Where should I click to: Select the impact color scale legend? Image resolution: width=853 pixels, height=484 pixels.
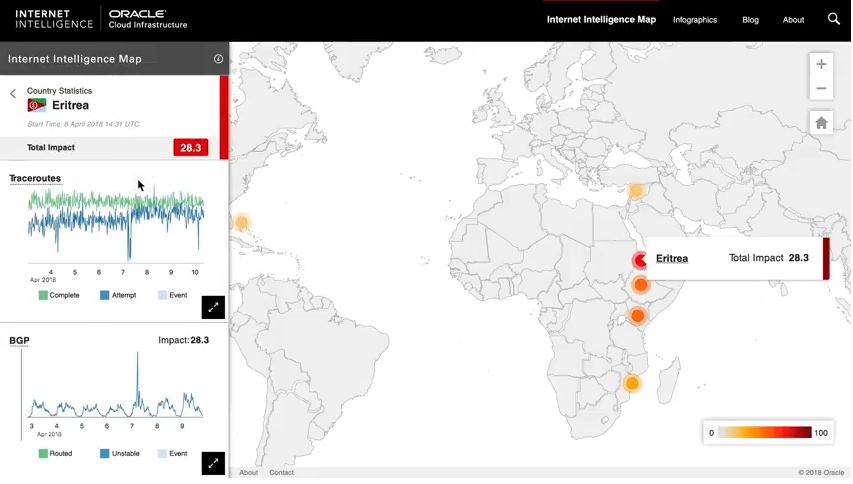point(768,433)
